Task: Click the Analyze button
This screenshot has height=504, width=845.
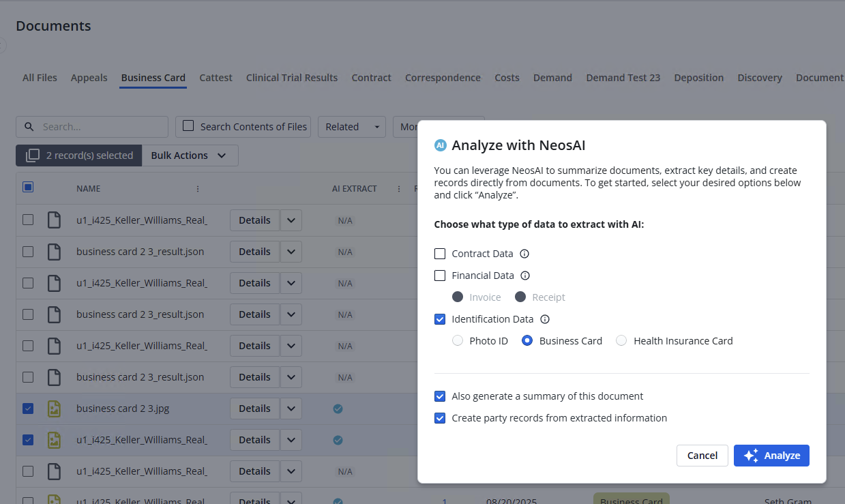Action: pos(771,456)
